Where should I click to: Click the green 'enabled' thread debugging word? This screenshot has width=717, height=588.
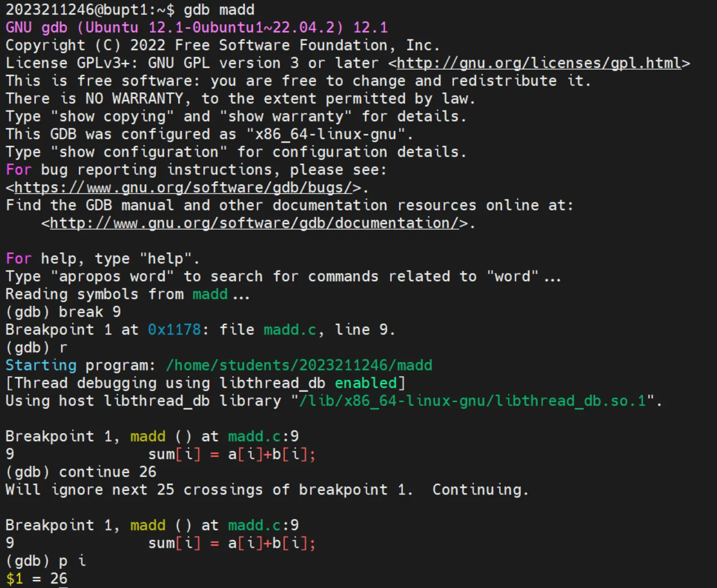point(366,383)
